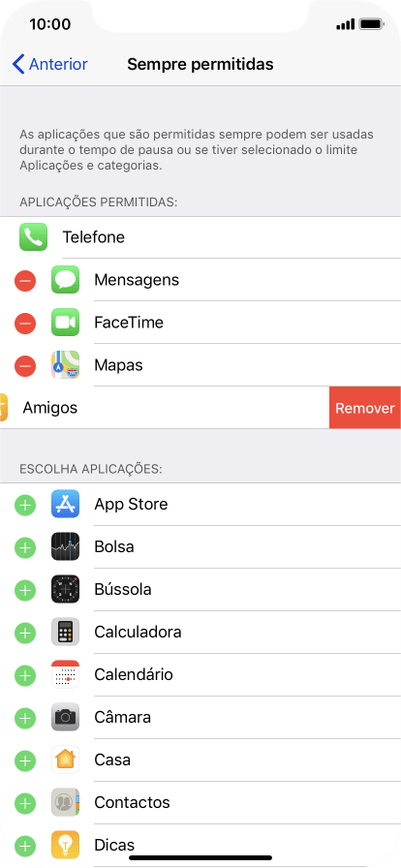Tap the red minus beside FaceTime
The image size is (401, 868).
point(25,324)
